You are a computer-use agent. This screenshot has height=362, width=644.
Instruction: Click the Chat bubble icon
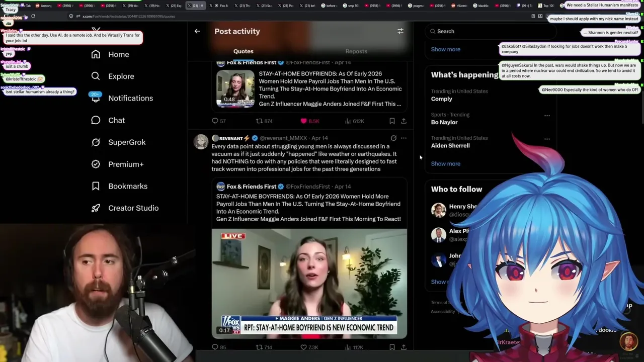96,120
